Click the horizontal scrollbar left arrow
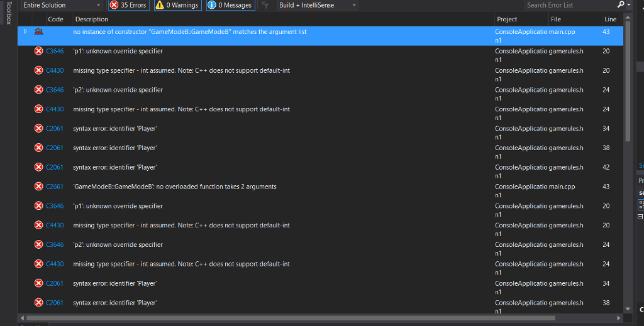The width and height of the screenshot is (644, 326). (x=22, y=318)
